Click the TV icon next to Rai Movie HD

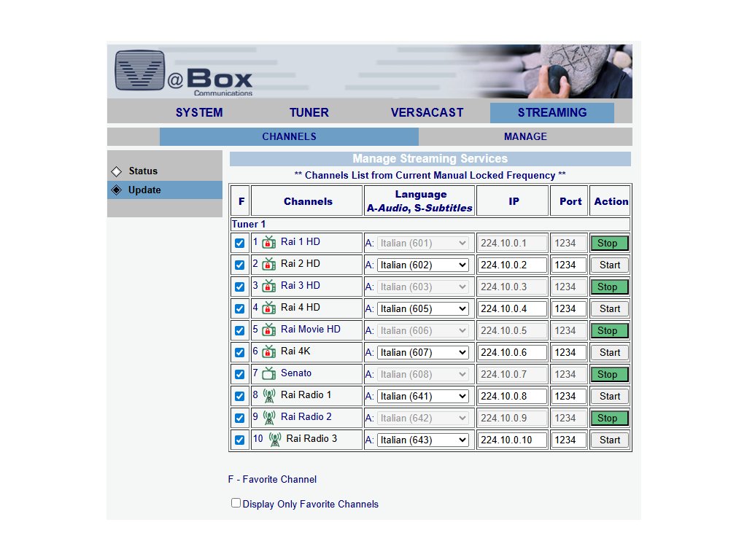[269, 330]
